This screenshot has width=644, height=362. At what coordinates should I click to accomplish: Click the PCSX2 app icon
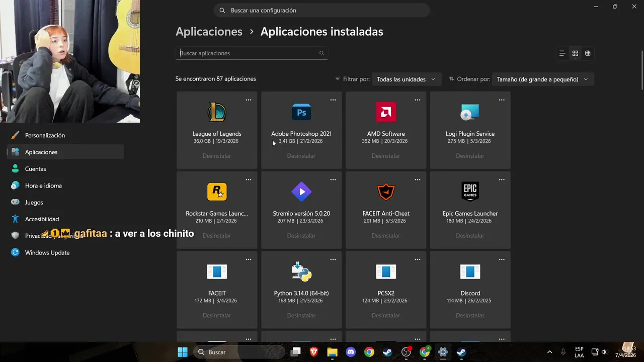386,271
